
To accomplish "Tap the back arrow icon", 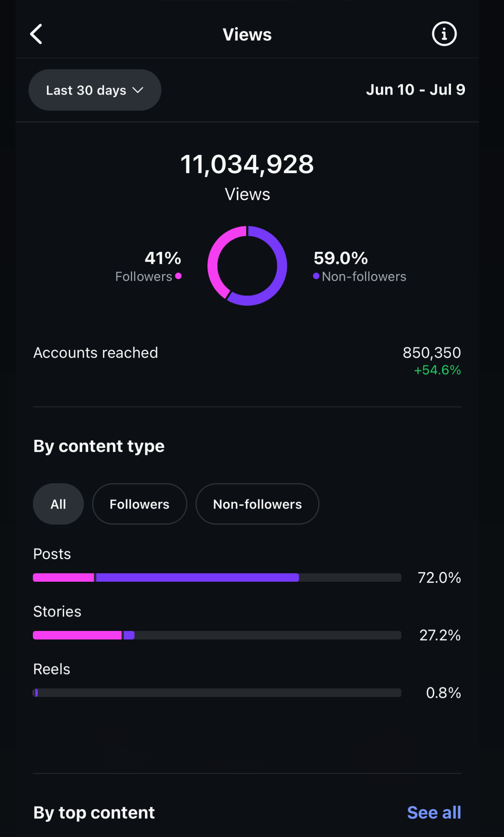I will click(x=36, y=34).
